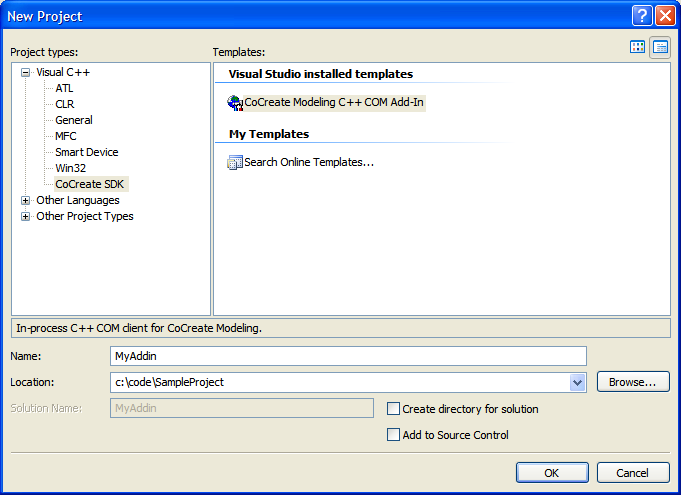This screenshot has height=495, width=681.
Task: Select MFC project type
Action: (x=66, y=136)
